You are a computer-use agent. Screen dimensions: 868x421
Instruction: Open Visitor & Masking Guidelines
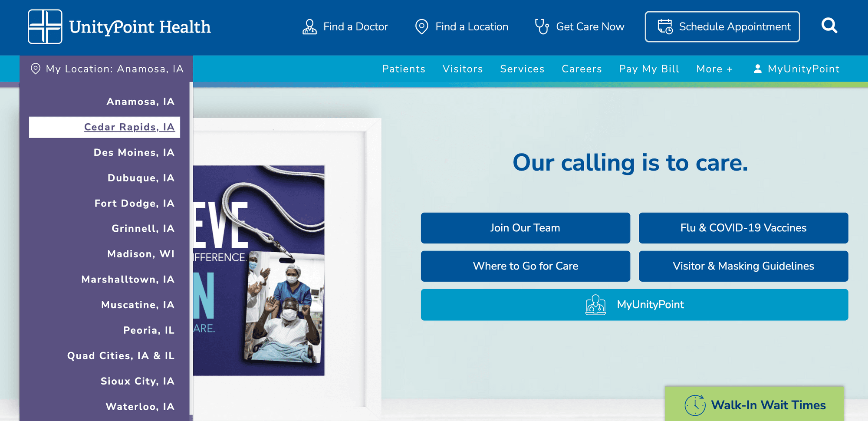(743, 266)
